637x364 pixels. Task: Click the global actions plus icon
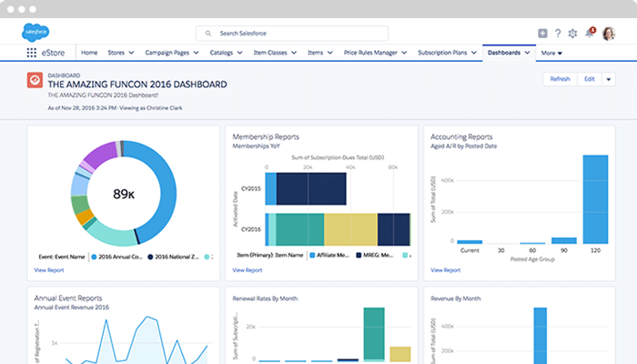point(542,34)
